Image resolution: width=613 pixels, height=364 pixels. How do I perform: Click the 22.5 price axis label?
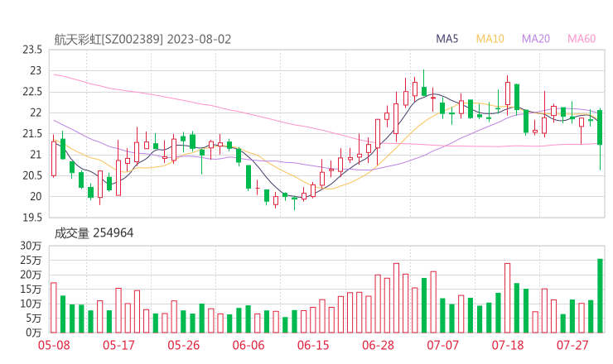click(32, 92)
